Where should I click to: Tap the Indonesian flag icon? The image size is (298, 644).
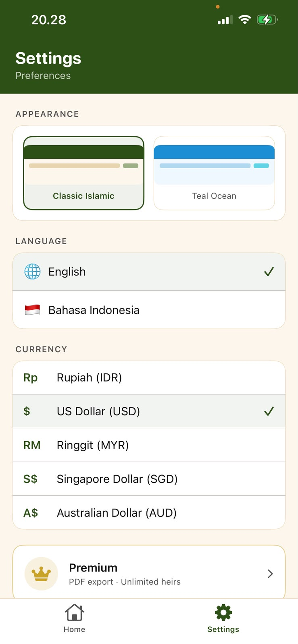coord(32,310)
